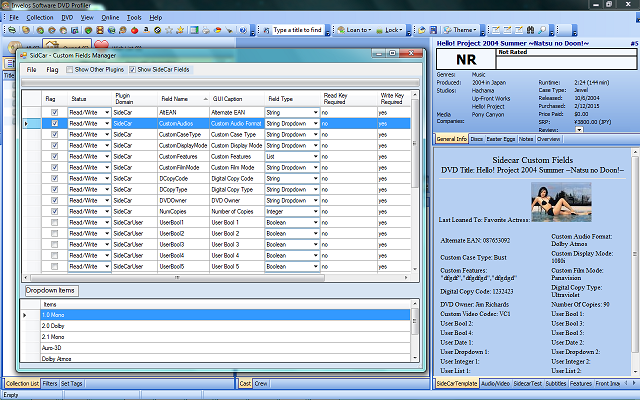Open the Field Type dropdown for CustomAudios row
Viewport: 640px width, 400px height.
coord(316,123)
